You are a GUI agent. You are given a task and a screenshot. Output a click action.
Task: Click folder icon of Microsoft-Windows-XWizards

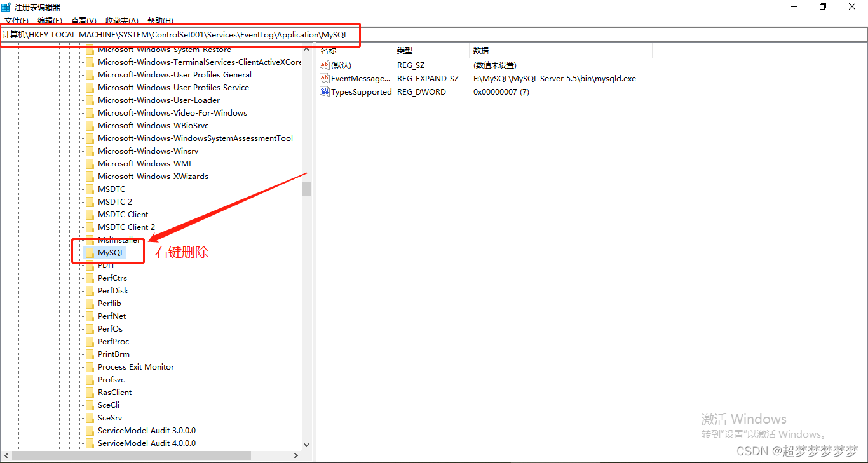point(90,177)
